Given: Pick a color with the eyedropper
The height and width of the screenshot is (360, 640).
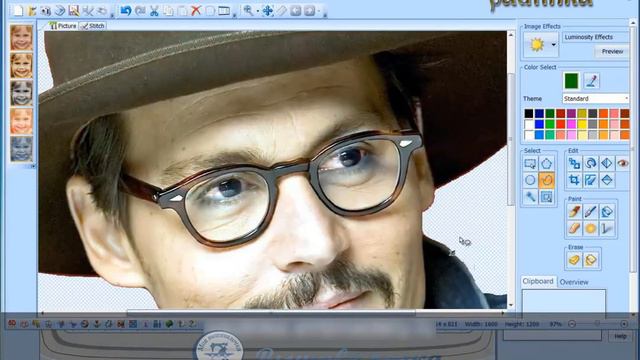Looking at the screenshot, I should click(x=591, y=81).
